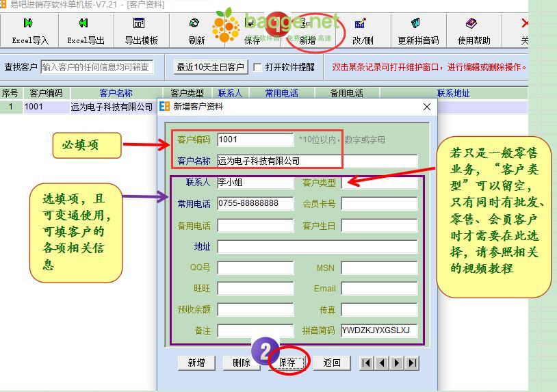Click the Excel导入 toolbar icon
This screenshot has height=392, width=557.
click(x=29, y=31)
